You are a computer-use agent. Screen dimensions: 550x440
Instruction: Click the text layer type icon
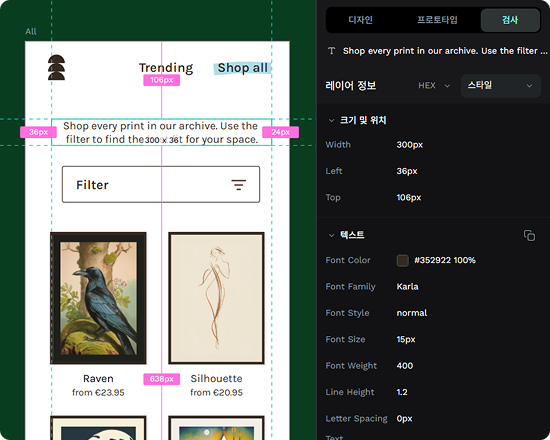(x=331, y=51)
